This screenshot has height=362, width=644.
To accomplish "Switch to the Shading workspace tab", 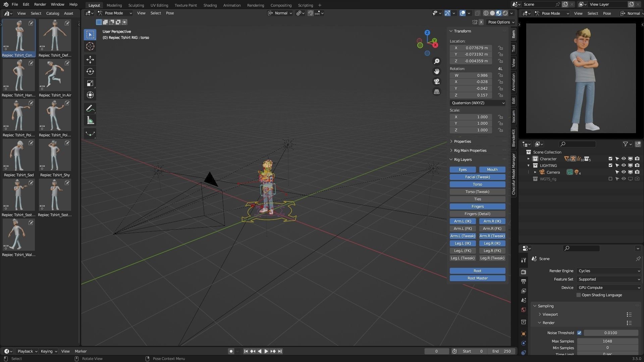I will click(210, 5).
